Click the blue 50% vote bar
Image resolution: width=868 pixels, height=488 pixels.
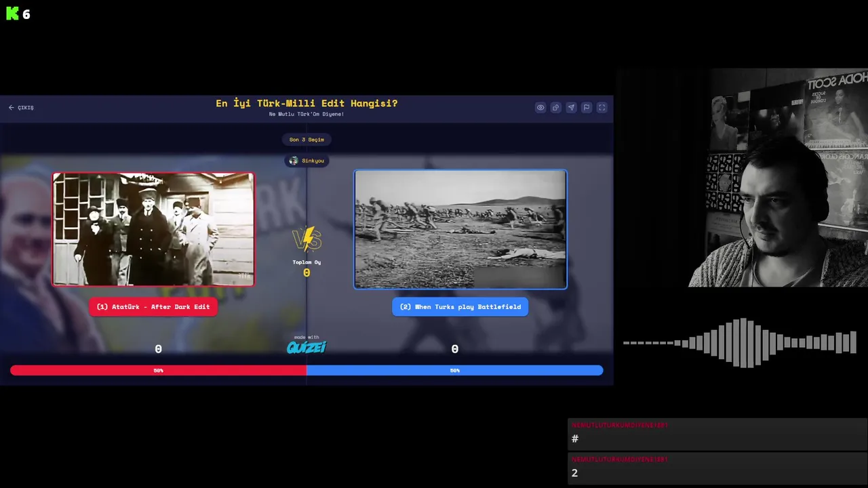pyautogui.click(x=454, y=371)
